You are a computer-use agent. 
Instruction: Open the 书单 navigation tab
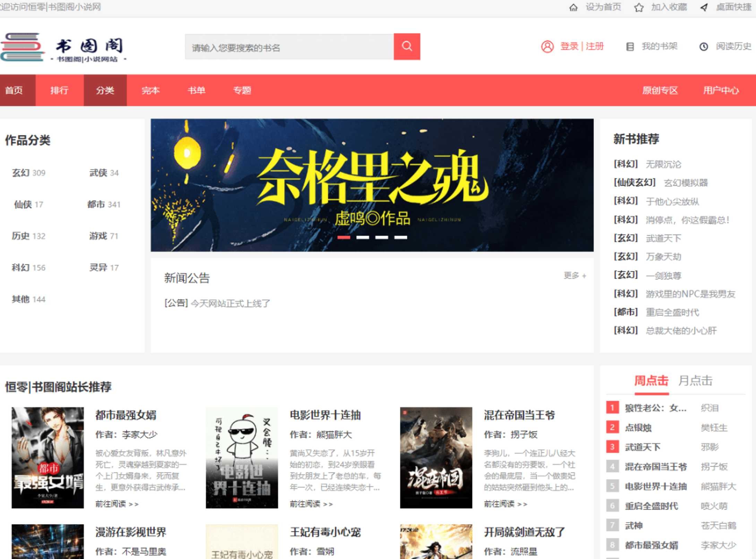pyautogui.click(x=196, y=90)
